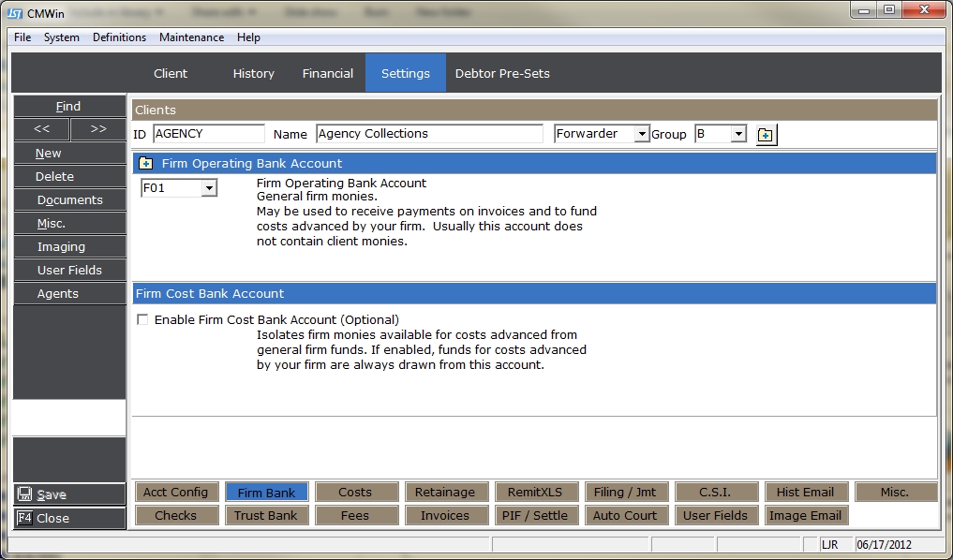Viewport: 953px width, 560px height.
Task: Go to next client with >> button
Action: click(x=97, y=129)
